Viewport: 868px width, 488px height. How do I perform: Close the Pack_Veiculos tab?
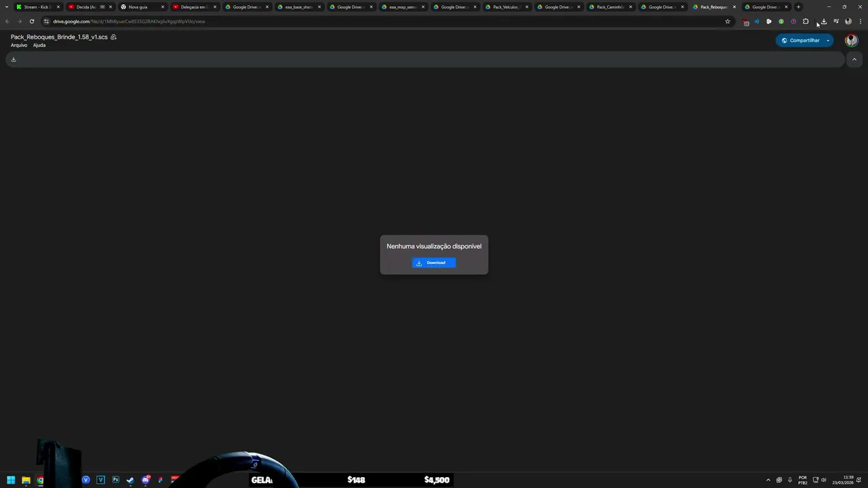526,7
